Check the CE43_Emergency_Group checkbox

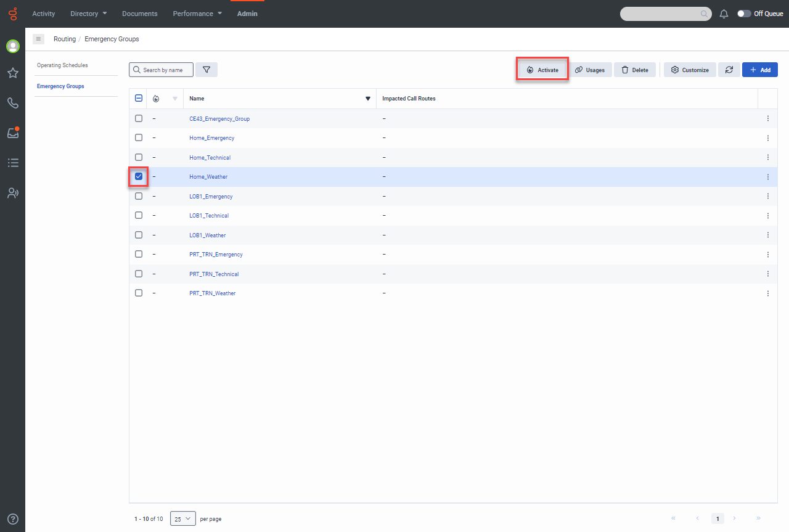tap(139, 118)
